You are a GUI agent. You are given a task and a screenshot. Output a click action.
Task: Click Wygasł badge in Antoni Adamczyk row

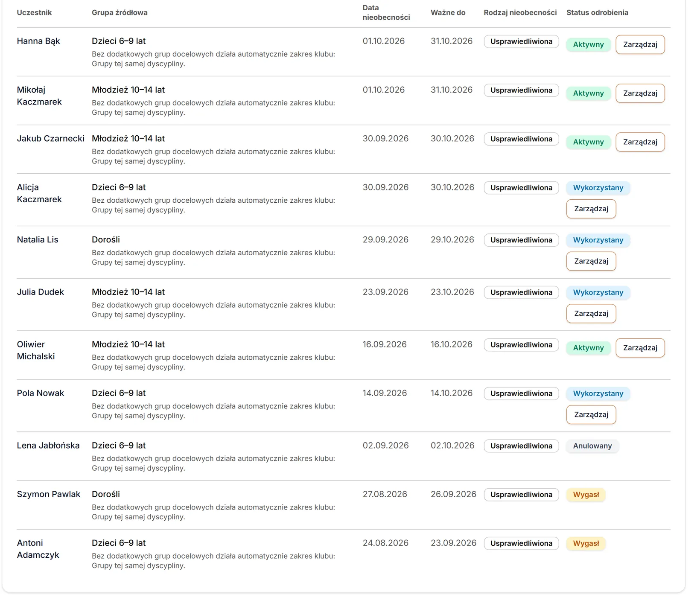(x=586, y=543)
